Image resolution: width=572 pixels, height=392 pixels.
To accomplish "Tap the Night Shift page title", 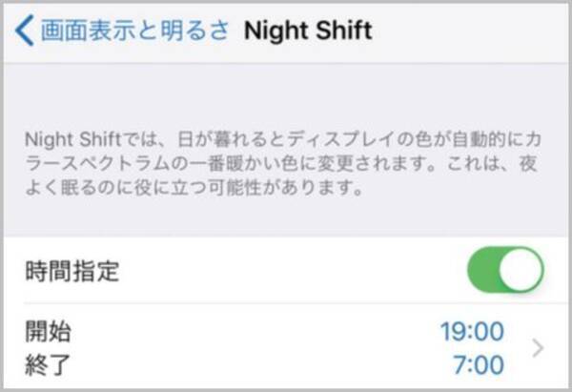I will (307, 31).
